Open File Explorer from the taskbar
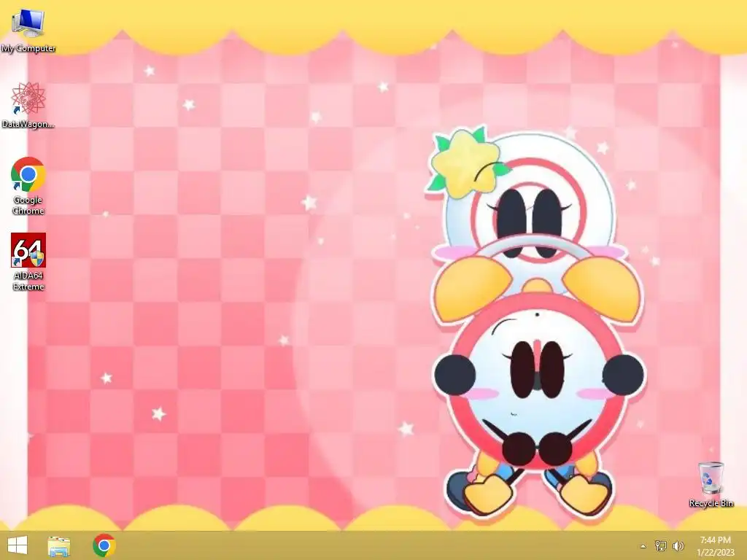The width and height of the screenshot is (747, 560). click(x=59, y=545)
